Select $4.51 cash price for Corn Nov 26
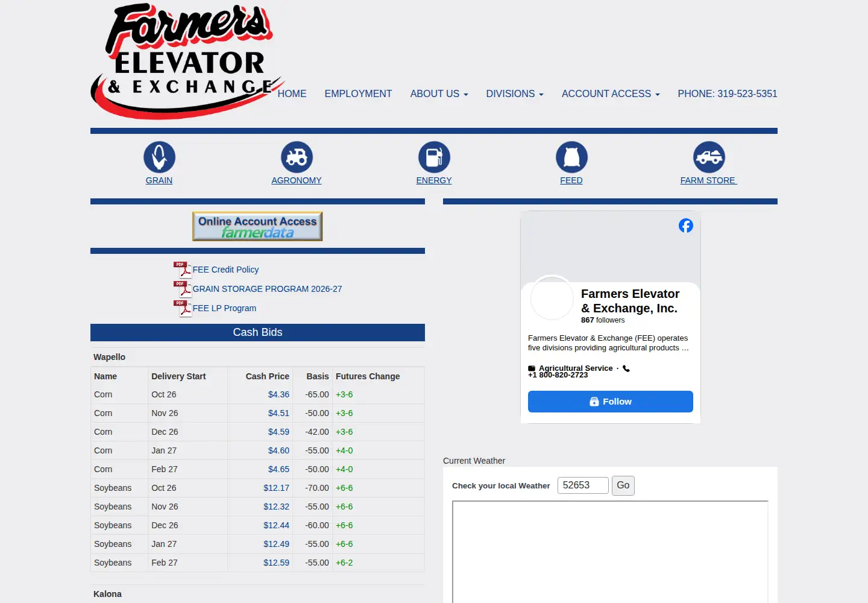This screenshot has height=603, width=868. pyautogui.click(x=278, y=413)
